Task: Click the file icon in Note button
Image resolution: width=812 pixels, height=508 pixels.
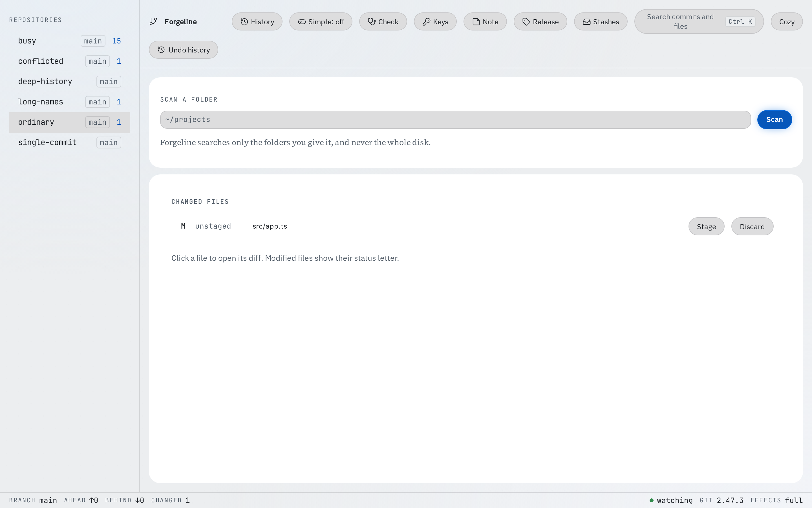Action: [x=476, y=21]
